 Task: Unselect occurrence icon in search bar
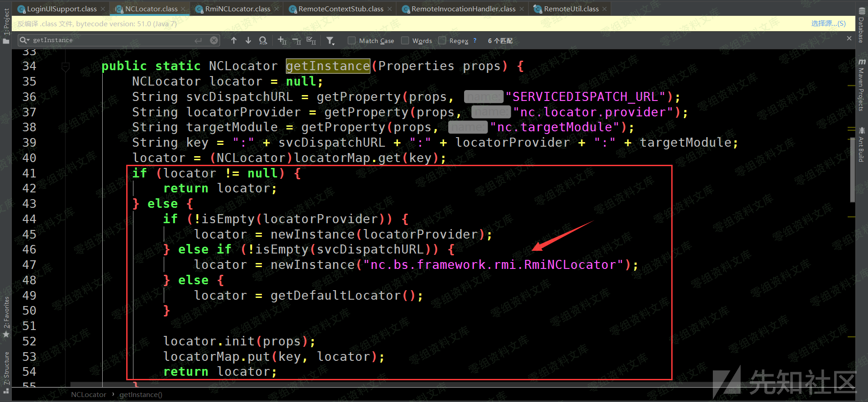[x=297, y=41]
